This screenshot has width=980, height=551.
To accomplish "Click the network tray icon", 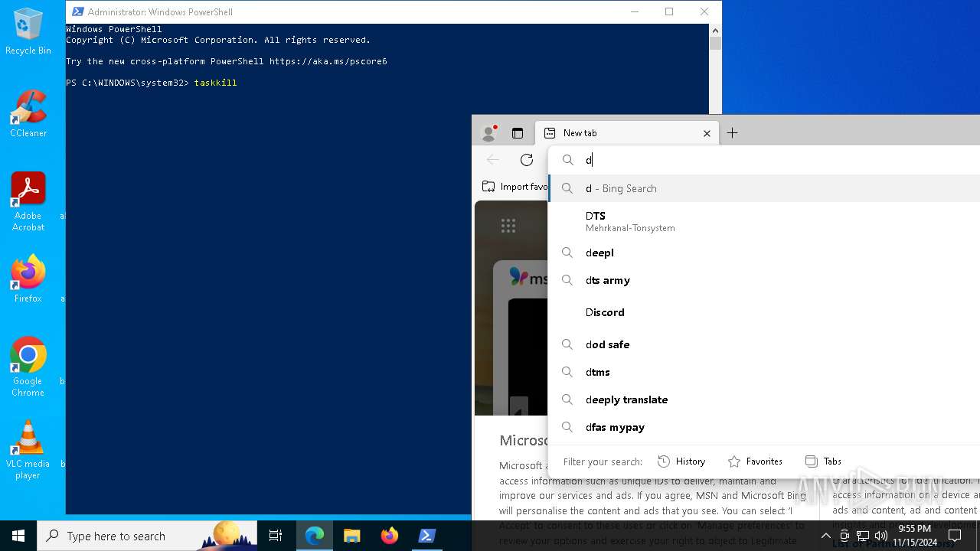I will pos(863,536).
